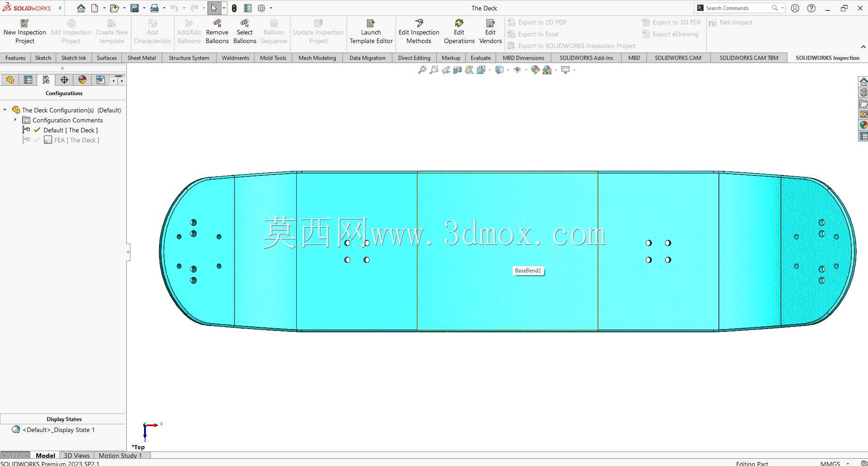This screenshot has height=466, width=868.
Task: Open Edit Vendors
Action: pos(490,32)
